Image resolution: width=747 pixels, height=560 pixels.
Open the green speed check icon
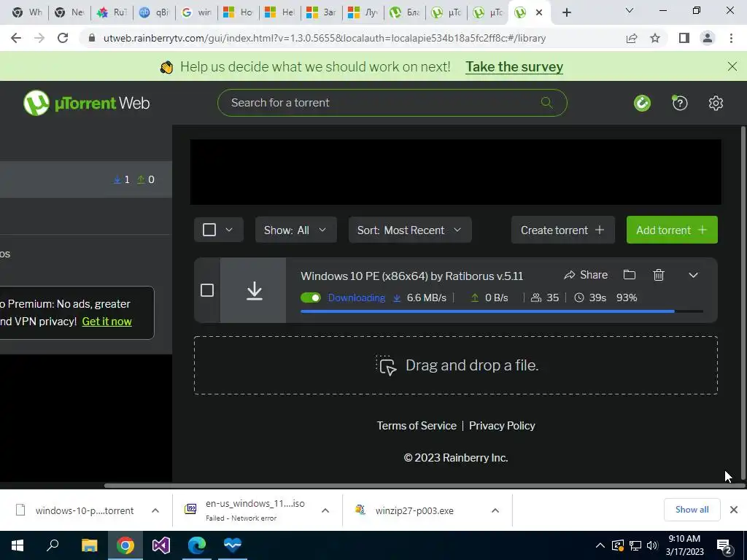pos(642,103)
